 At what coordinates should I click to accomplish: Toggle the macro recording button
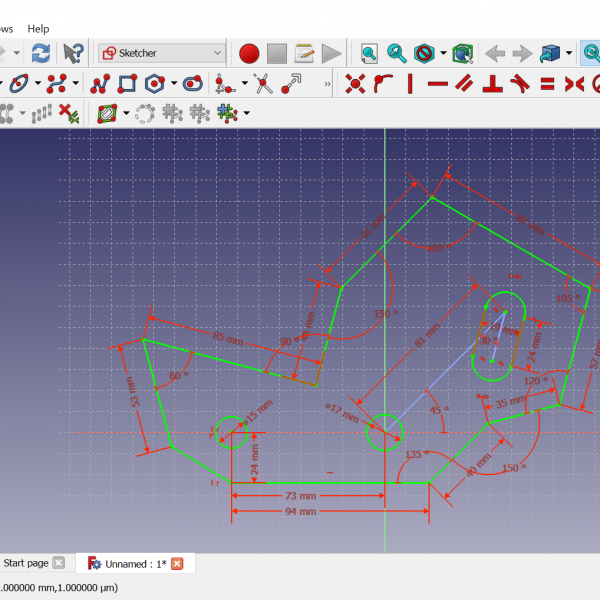(249, 53)
